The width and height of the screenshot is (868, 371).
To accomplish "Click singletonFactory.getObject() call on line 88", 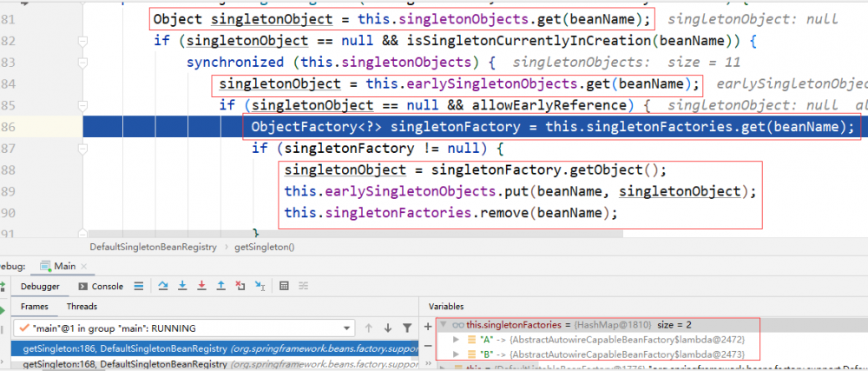I will [x=546, y=169].
